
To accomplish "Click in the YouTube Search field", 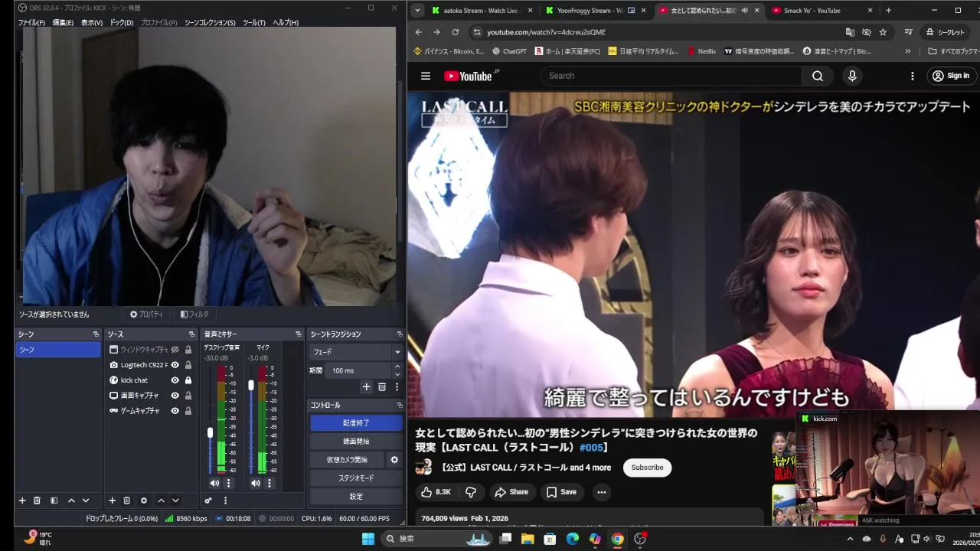I will pos(671,76).
